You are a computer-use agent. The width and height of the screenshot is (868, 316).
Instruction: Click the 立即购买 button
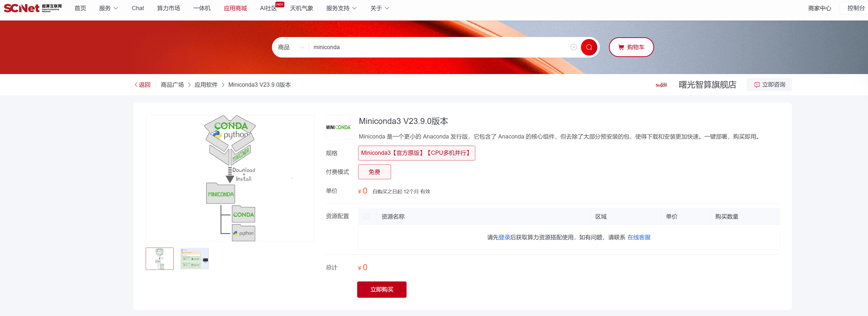click(x=381, y=289)
